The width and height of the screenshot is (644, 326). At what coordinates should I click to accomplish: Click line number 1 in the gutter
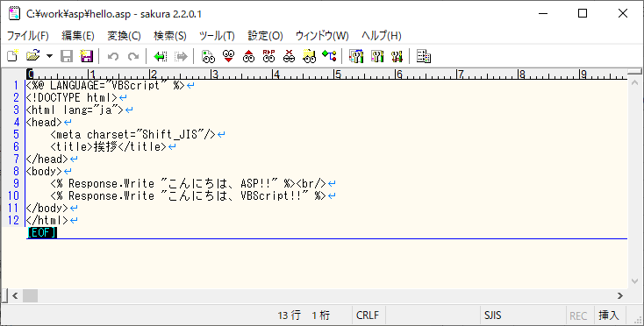point(17,86)
